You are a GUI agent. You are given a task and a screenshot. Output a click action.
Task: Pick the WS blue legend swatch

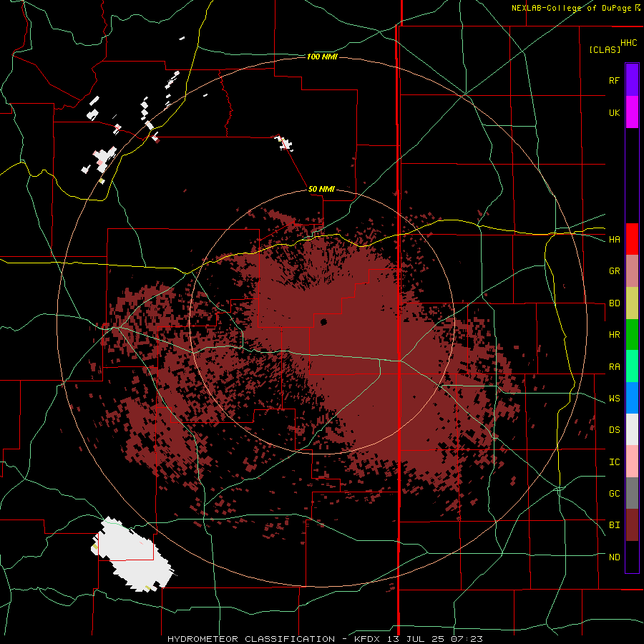632,398
